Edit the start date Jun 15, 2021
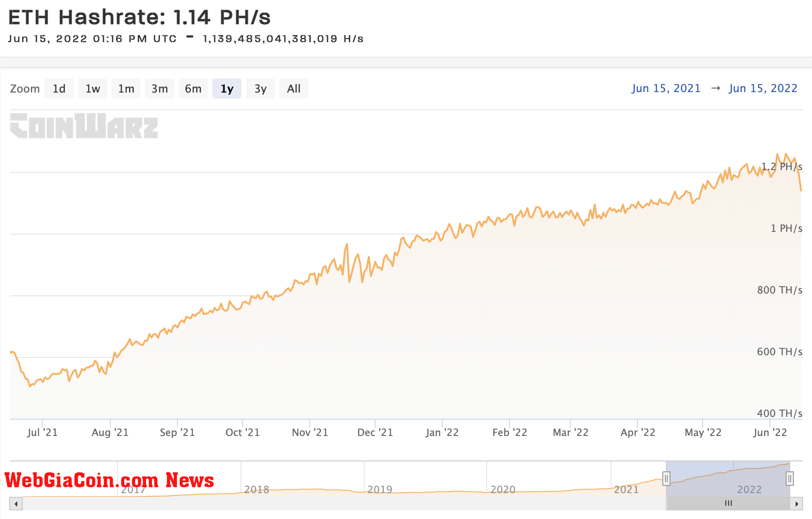The height and width of the screenshot is (519, 812). pos(666,88)
